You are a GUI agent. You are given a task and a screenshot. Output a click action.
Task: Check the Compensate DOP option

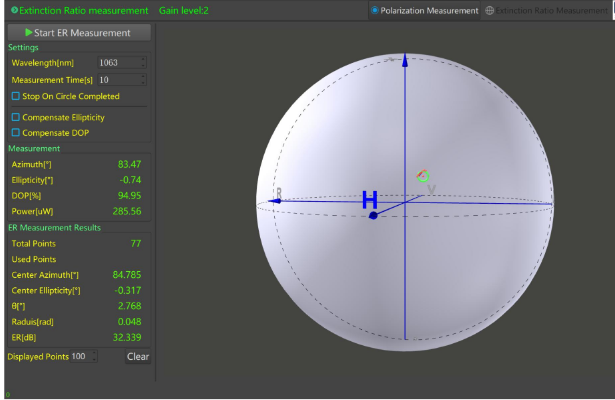click(15, 132)
